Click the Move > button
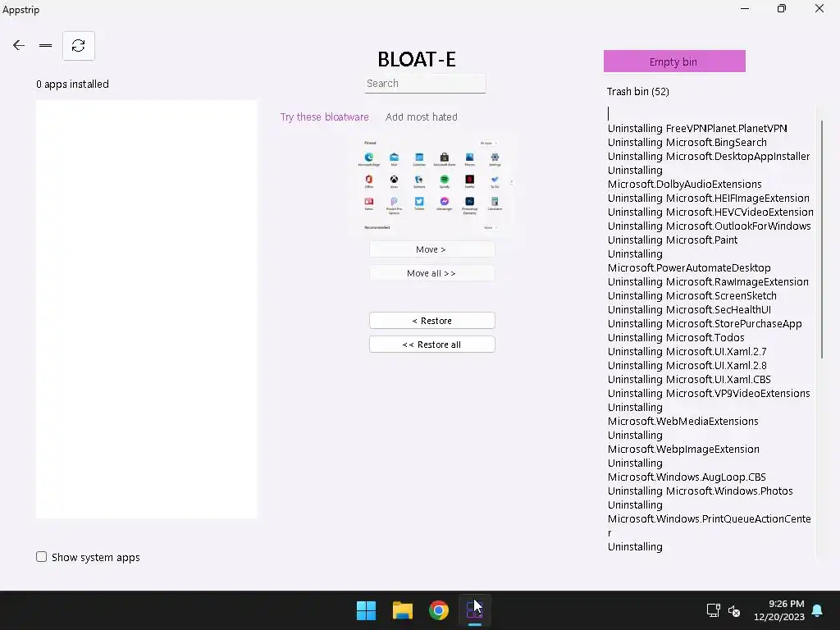 [431, 249]
